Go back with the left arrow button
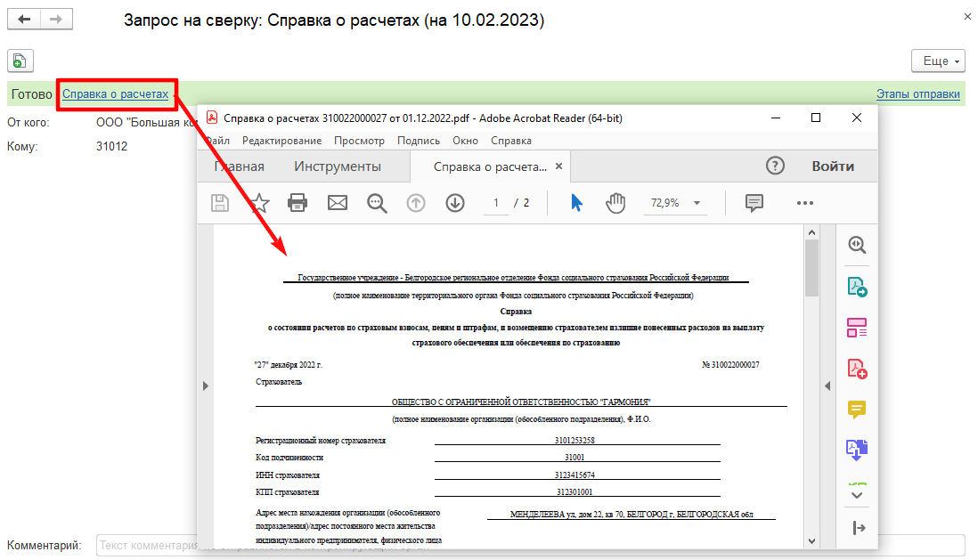This screenshot has width=978, height=560. pyautogui.click(x=24, y=20)
